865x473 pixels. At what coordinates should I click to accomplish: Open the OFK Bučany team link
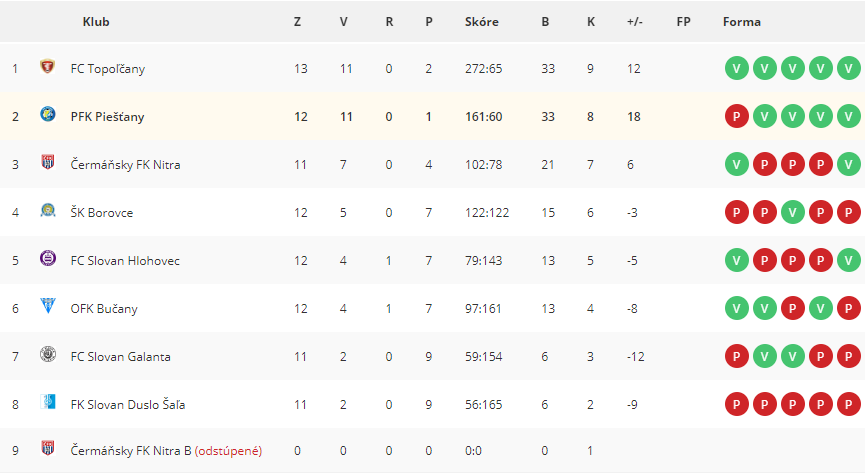click(x=104, y=309)
